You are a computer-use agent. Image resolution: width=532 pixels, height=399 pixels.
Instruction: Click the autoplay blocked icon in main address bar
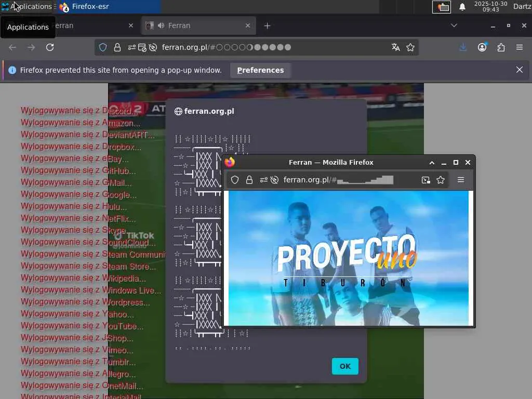[153, 47]
